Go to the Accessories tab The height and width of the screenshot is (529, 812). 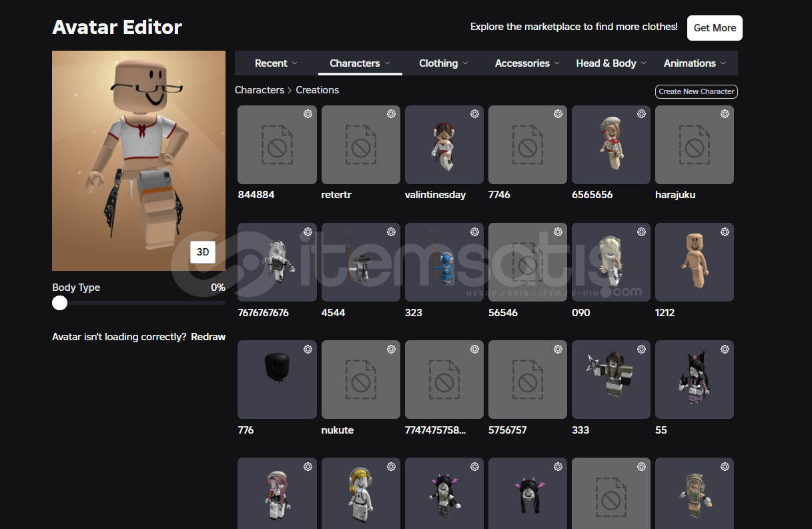click(x=527, y=63)
